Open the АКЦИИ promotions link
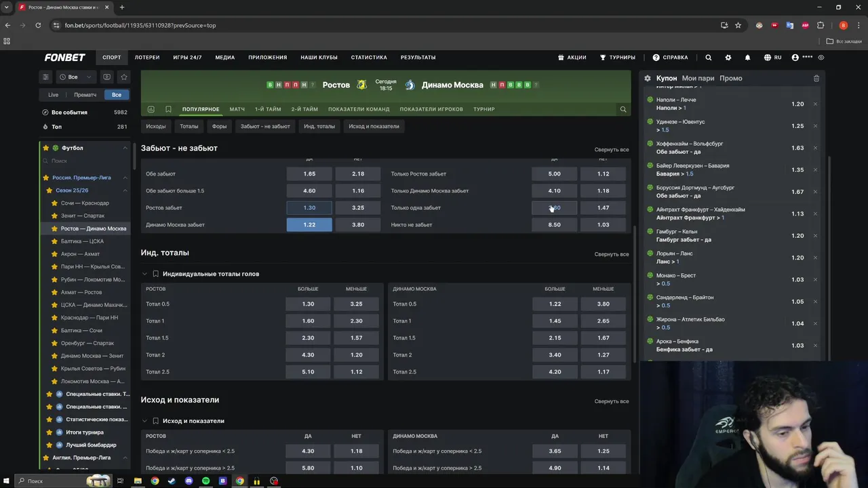 (x=572, y=58)
